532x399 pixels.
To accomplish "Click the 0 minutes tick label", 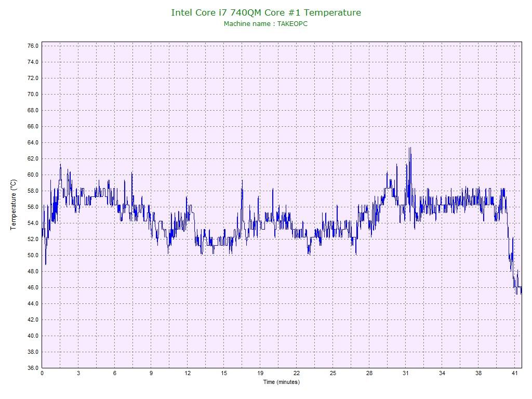I will pos(42,373).
